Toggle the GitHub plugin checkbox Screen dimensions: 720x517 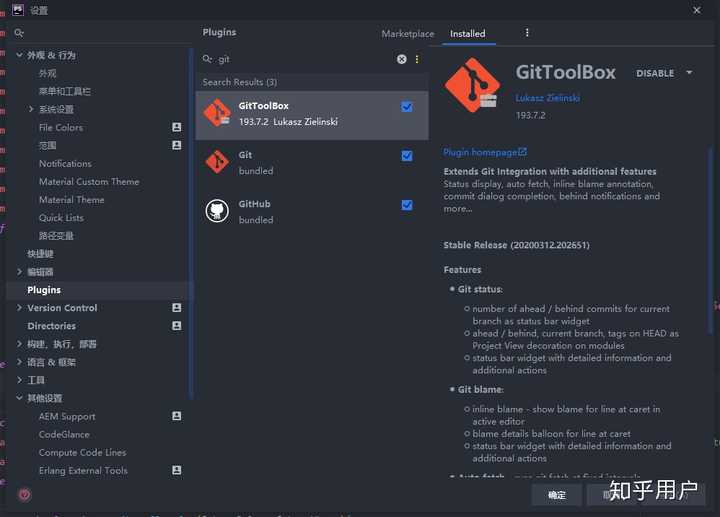point(407,205)
